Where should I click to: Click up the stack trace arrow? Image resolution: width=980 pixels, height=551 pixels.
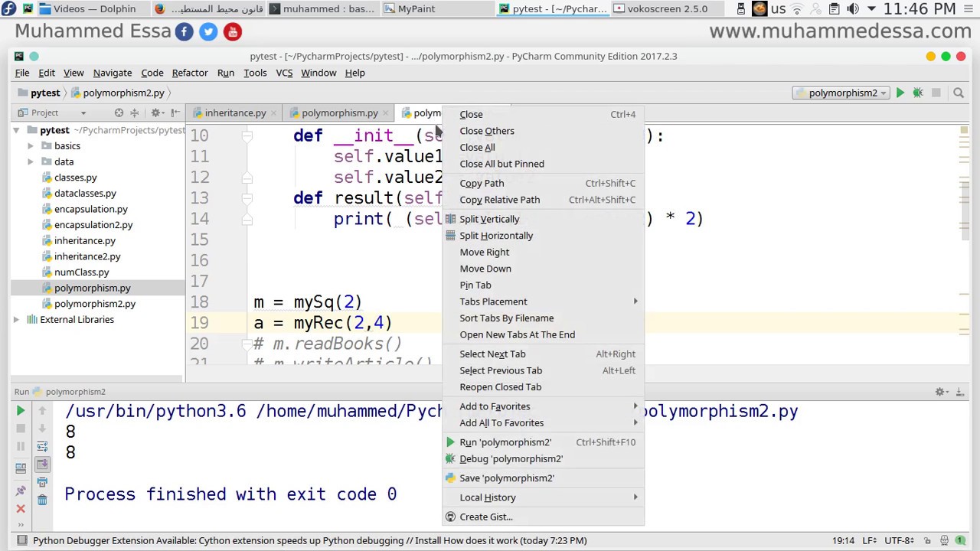tap(42, 411)
